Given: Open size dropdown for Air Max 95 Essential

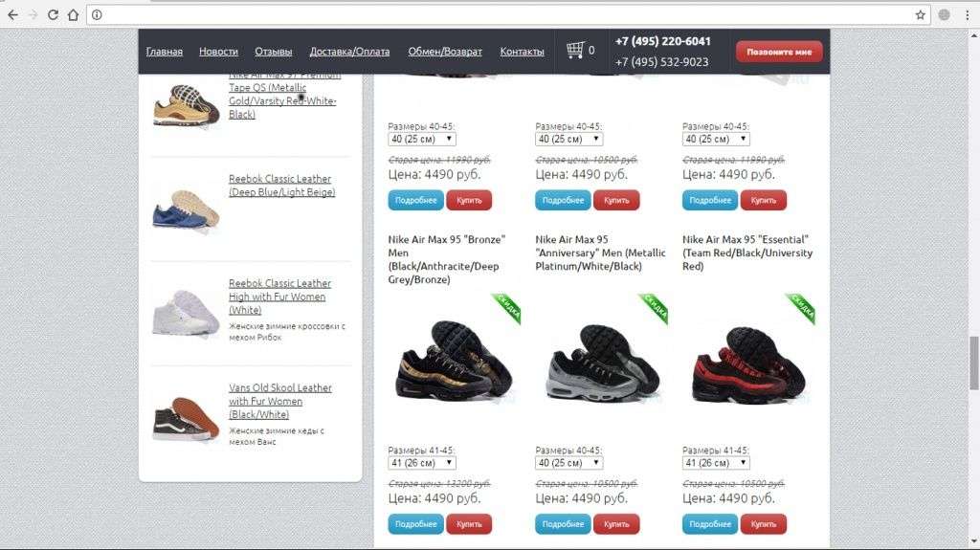Looking at the screenshot, I should point(716,463).
